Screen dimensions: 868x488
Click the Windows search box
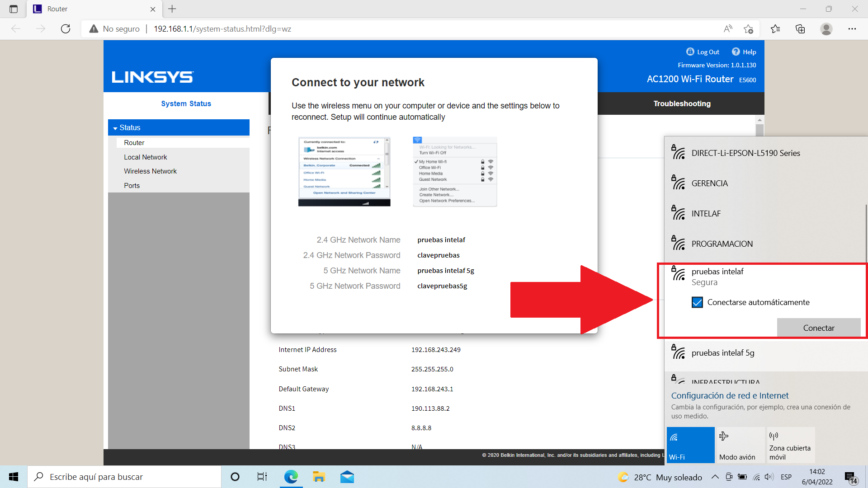coord(124,477)
